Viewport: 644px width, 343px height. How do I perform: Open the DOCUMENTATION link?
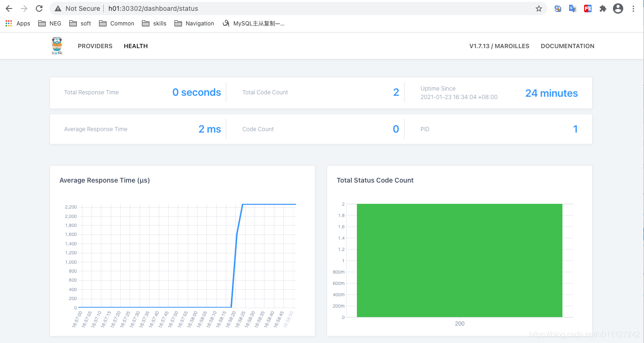pos(568,46)
